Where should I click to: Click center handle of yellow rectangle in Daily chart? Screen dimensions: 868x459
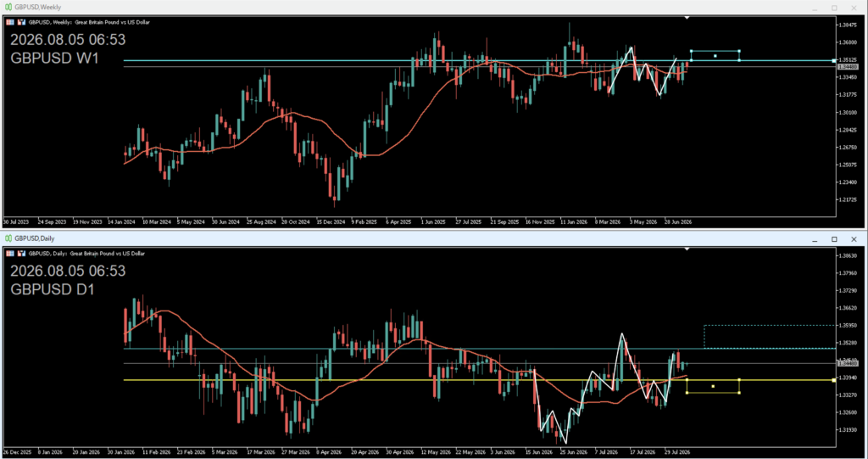coord(713,386)
